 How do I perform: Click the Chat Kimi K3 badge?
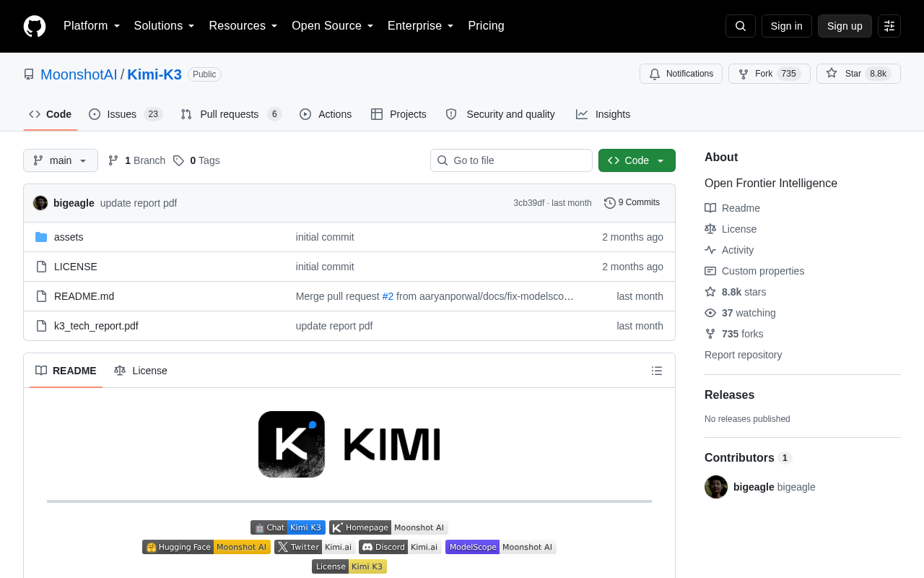pyautogui.click(x=288, y=527)
